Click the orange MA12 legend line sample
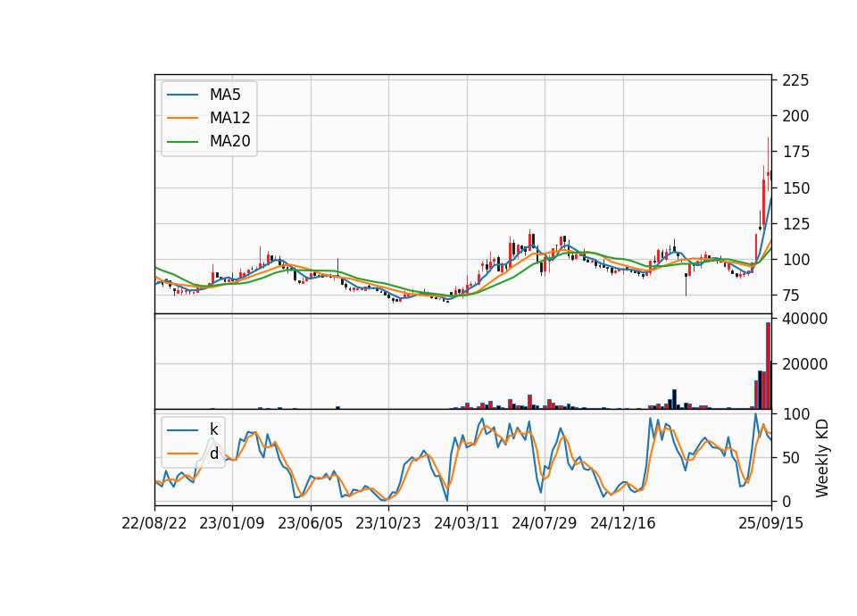The height and width of the screenshot is (616, 857). 182,118
